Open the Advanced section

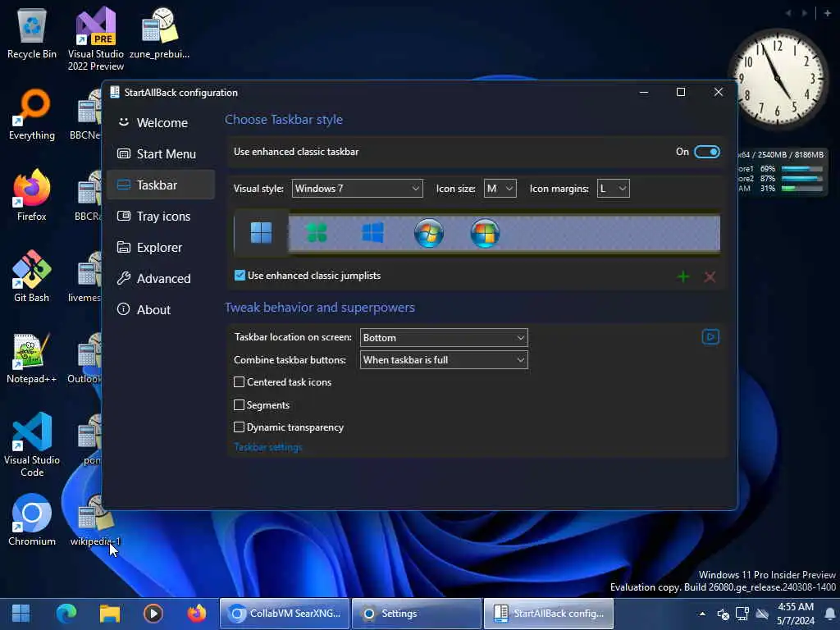click(x=161, y=279)
